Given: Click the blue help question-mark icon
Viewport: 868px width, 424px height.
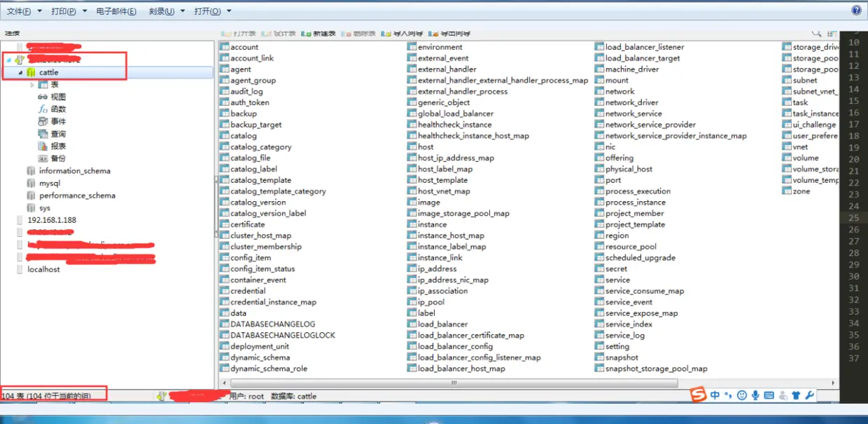Looking at the screenshot, I should point(856,11).
